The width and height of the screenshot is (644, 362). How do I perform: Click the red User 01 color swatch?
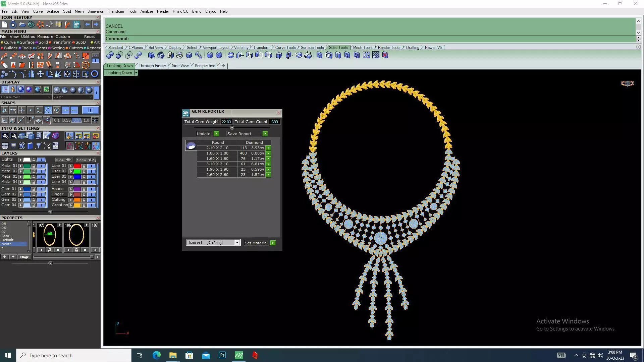[x=77, y=166]
